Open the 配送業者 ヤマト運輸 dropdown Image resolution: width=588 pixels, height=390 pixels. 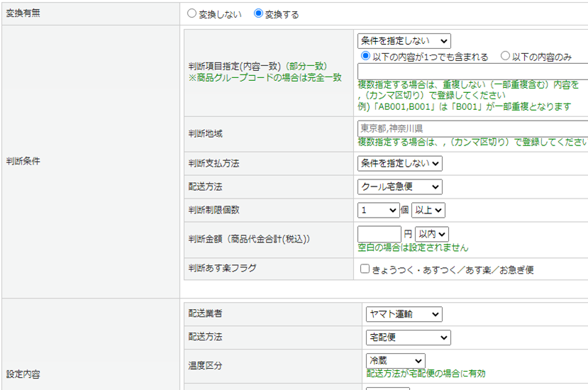[x=404, y=313]
